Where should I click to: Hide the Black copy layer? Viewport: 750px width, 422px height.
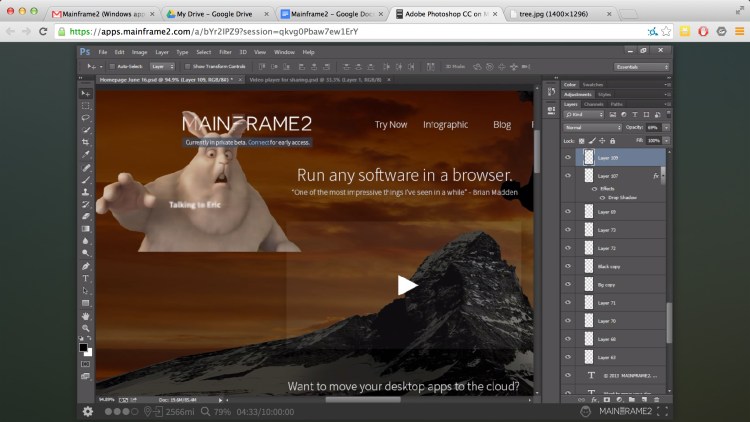pos(568,266)
